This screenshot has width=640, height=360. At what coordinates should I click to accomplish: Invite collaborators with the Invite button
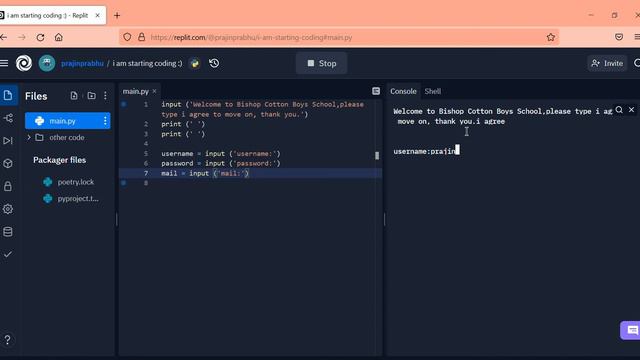607,63
